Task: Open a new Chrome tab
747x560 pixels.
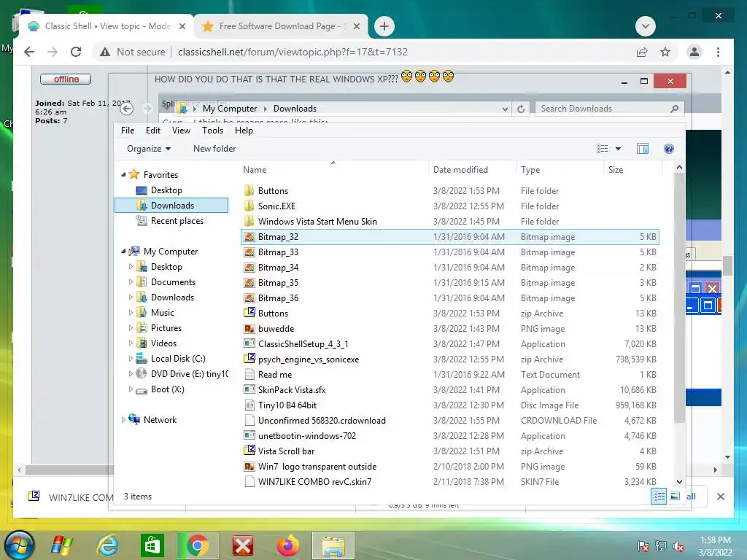Action: [x=384, y=26]
